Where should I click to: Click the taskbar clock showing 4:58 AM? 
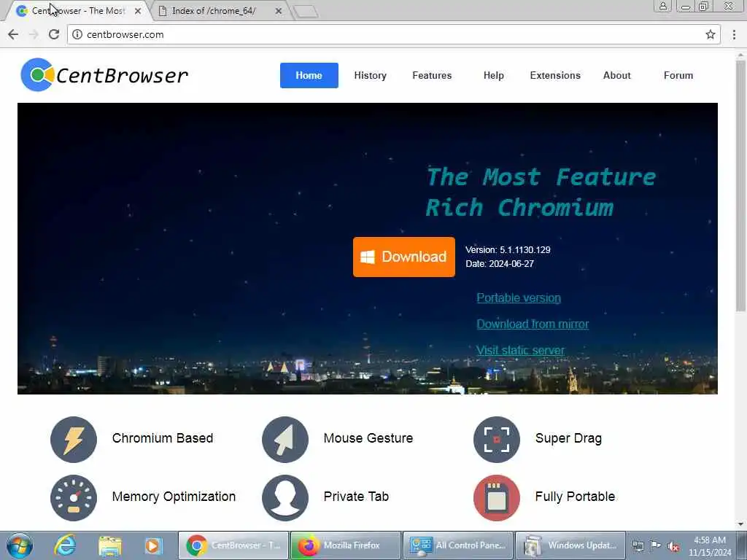click(709, 546)
